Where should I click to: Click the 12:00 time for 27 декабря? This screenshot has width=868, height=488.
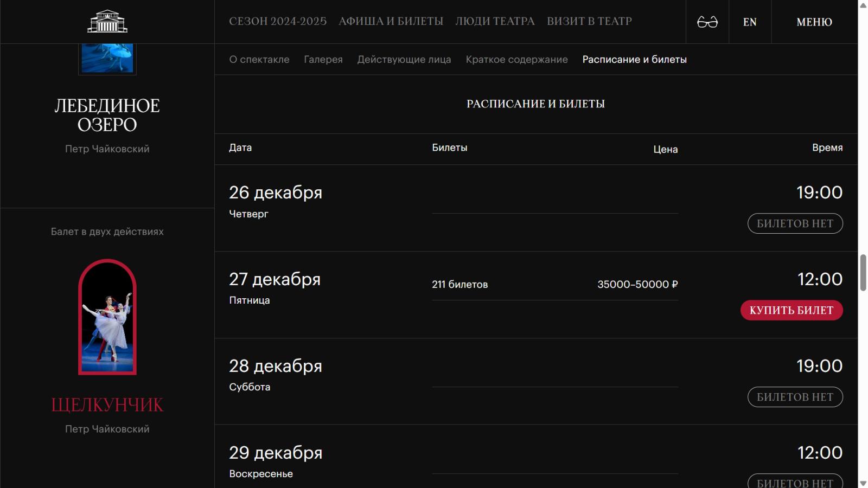click(820, 279)
